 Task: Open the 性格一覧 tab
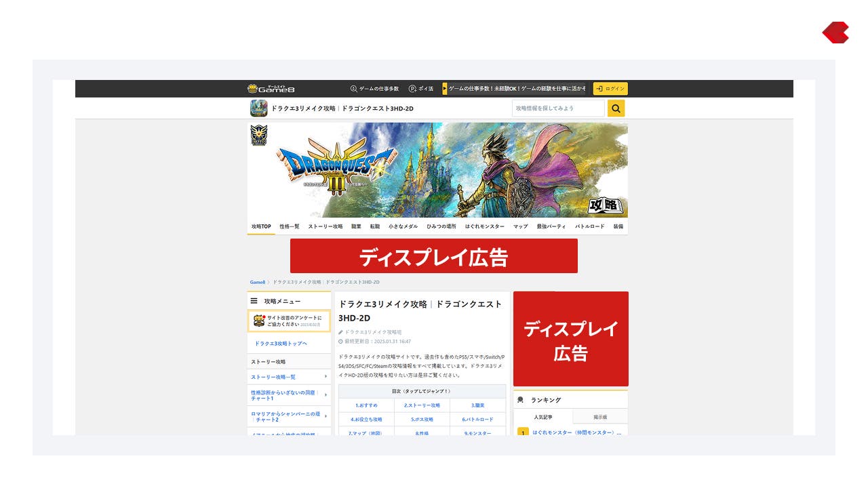tap(290, 226)
